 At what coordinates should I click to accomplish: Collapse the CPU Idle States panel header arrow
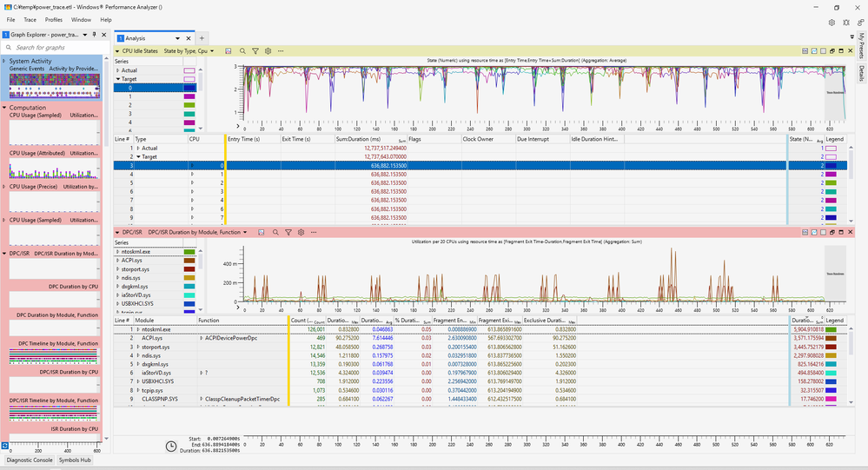[x=117, y=51]
